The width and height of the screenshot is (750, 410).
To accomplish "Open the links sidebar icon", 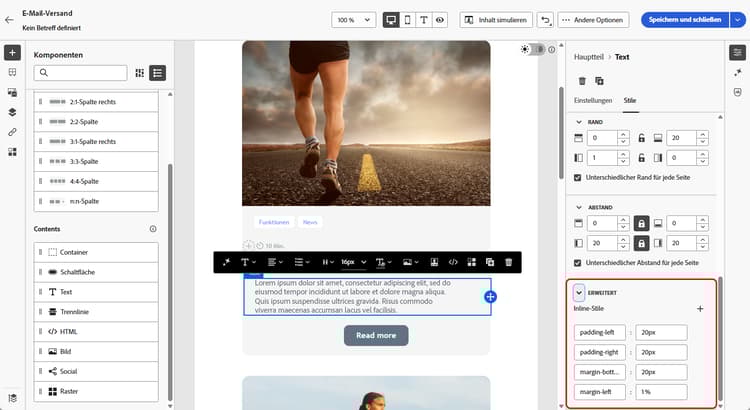I will tap(12, 132).
